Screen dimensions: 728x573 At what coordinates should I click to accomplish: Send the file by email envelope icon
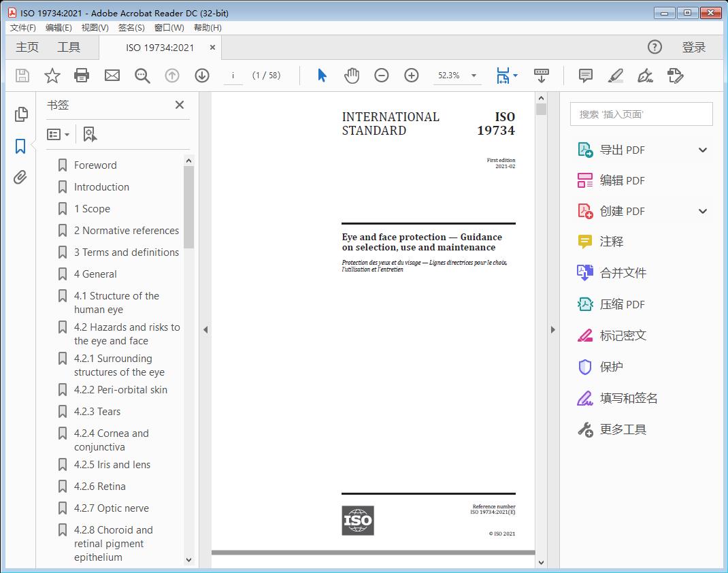(112, 76)
